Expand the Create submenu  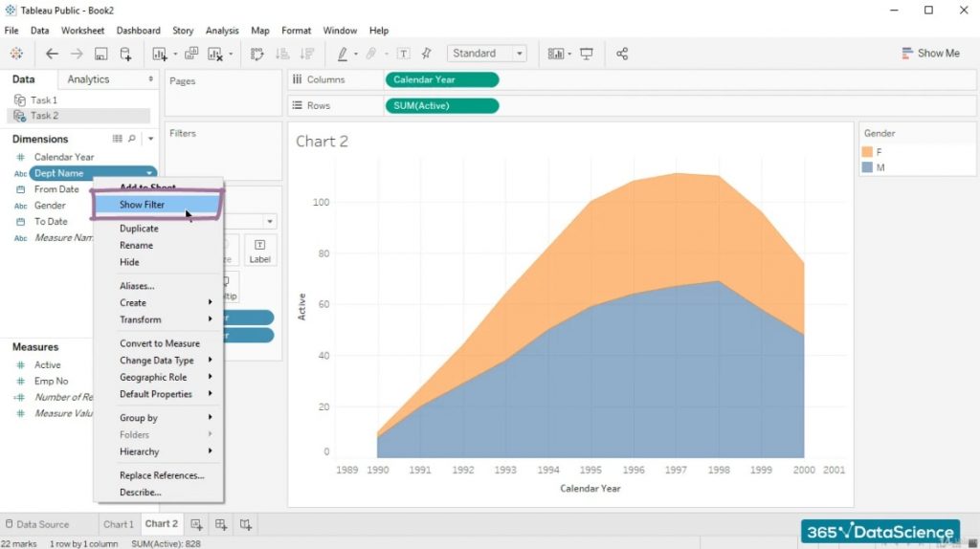coord(166,302)
